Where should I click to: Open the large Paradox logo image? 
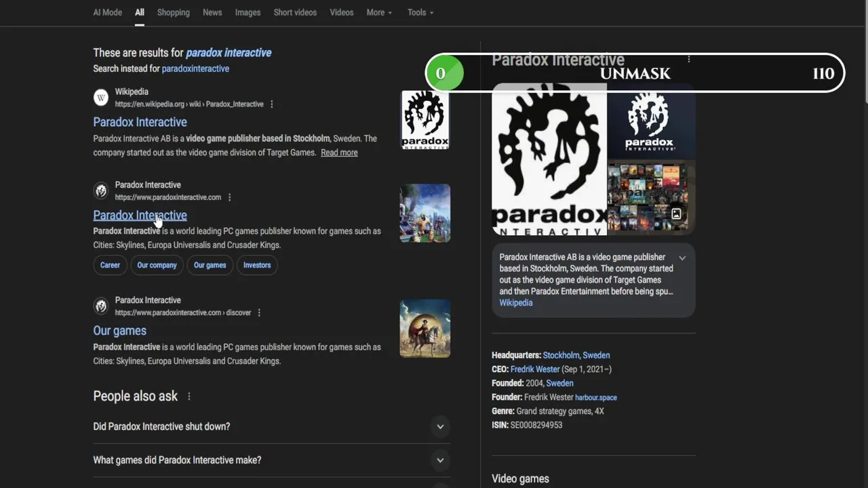coord(549,159)
